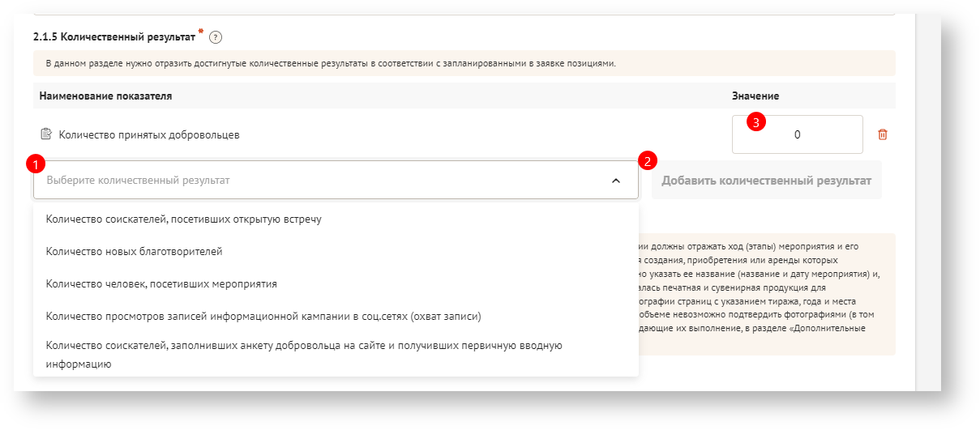Click the 'Выберите количественный результат' combo box

pyautogui.click(x=324, y=181)
